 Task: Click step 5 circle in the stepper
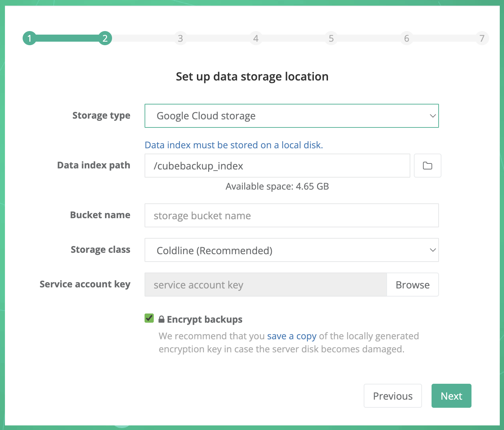pos(331,38)
